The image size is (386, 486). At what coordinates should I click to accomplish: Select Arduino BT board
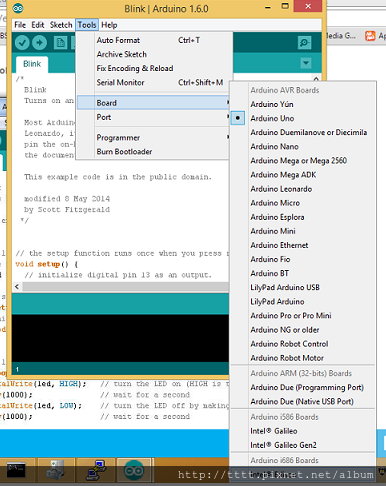coord(303,273)
